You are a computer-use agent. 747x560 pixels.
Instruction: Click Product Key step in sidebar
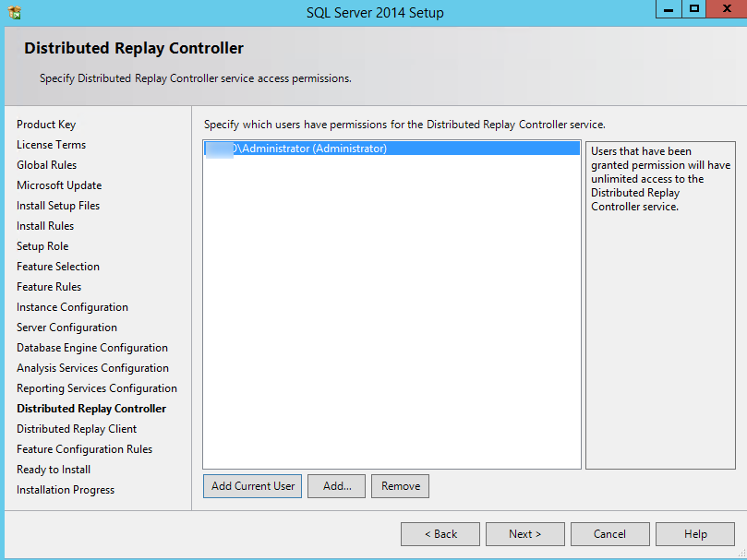46,125
